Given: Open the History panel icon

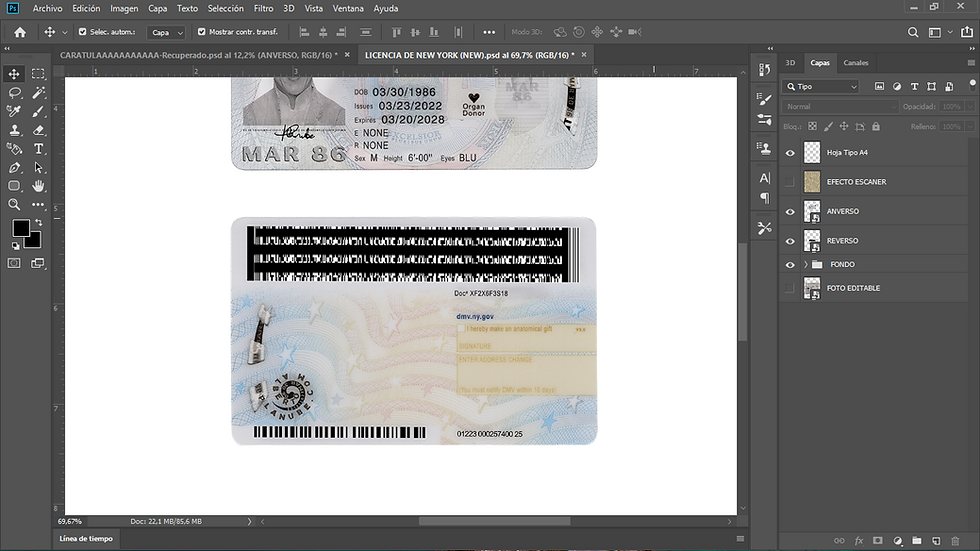Looking at the screenshot, I should pyautogui.click(x=764, y=69).
